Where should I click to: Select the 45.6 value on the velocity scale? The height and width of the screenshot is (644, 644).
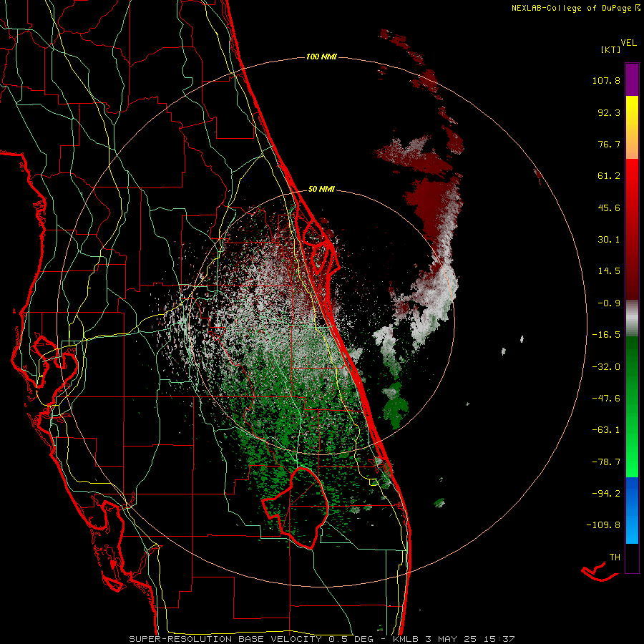point(609,208)
